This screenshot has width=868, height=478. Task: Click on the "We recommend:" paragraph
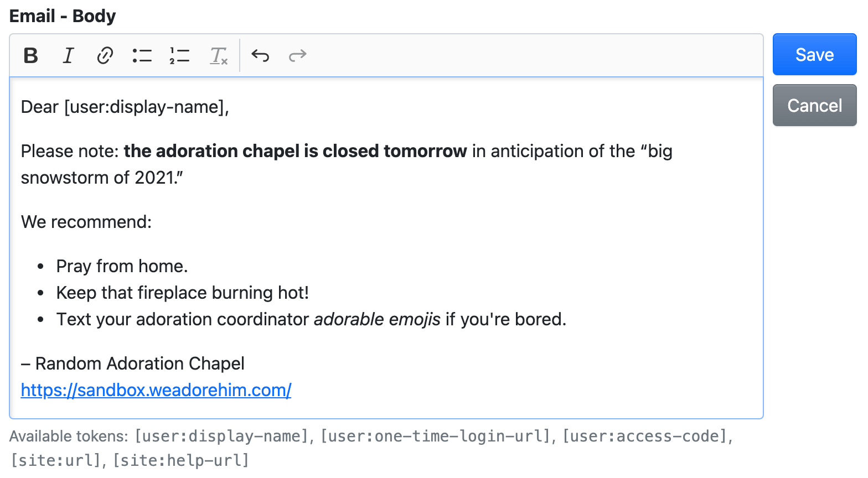tap(86, 222)
